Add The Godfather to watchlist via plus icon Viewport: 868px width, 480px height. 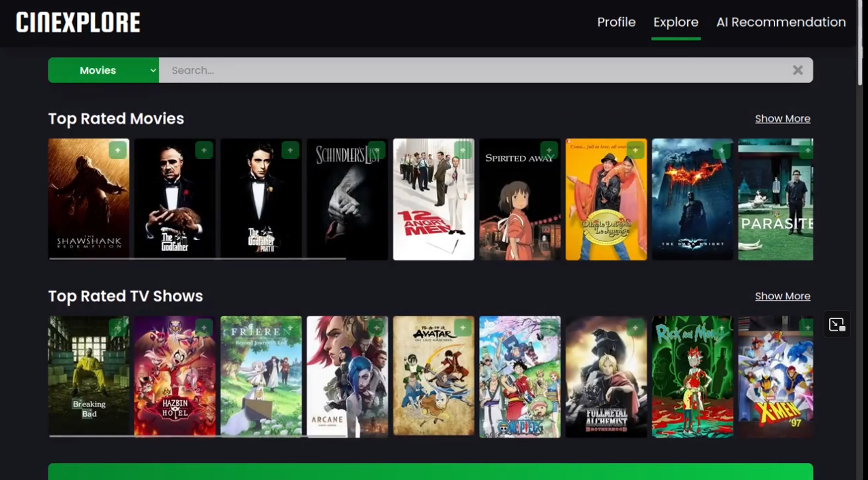tap(204, 150)
